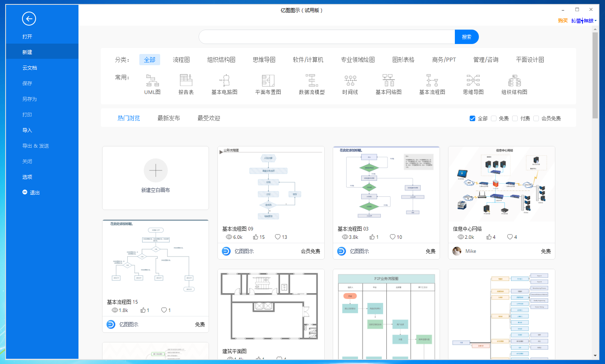Click the 搜索 search button
Screen dimensions: 605x364
tap(467, 37)
